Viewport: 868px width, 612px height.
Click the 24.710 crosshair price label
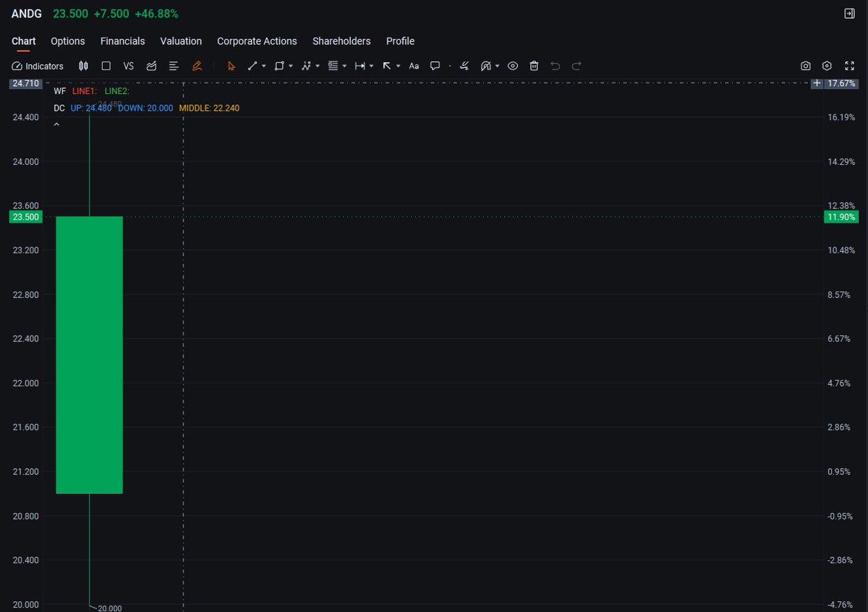tap(26, 83)
